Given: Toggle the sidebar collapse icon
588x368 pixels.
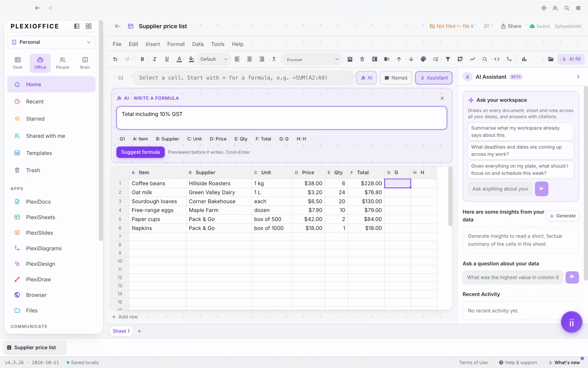Looking at the screenshot, I should coord(77,26).
